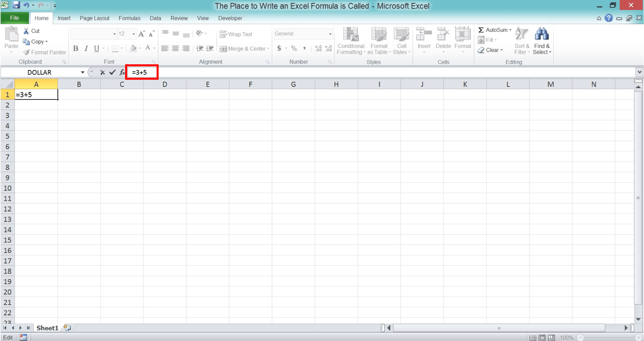The image size is (644, 341).
Task: Click Find & Select button
Action: coord(542,41)
